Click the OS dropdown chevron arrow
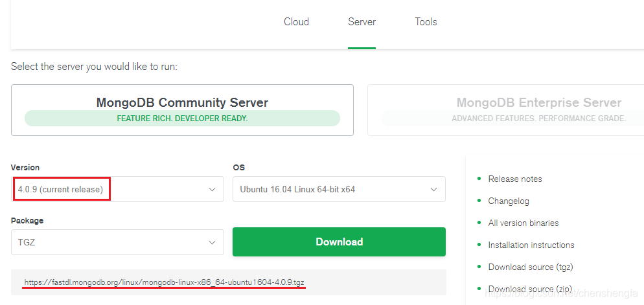Viewport: 644px width, 305px height. [x=433, y=189]
